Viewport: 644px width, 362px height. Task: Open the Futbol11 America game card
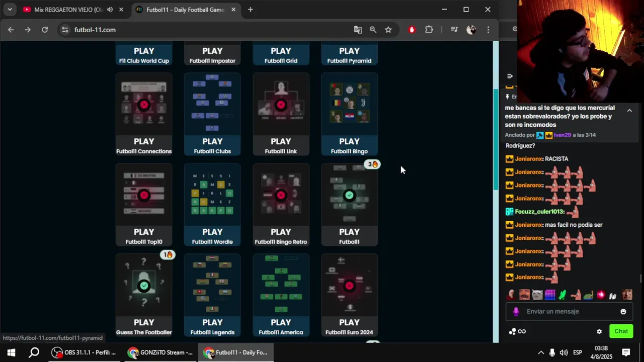coord(281,295)
